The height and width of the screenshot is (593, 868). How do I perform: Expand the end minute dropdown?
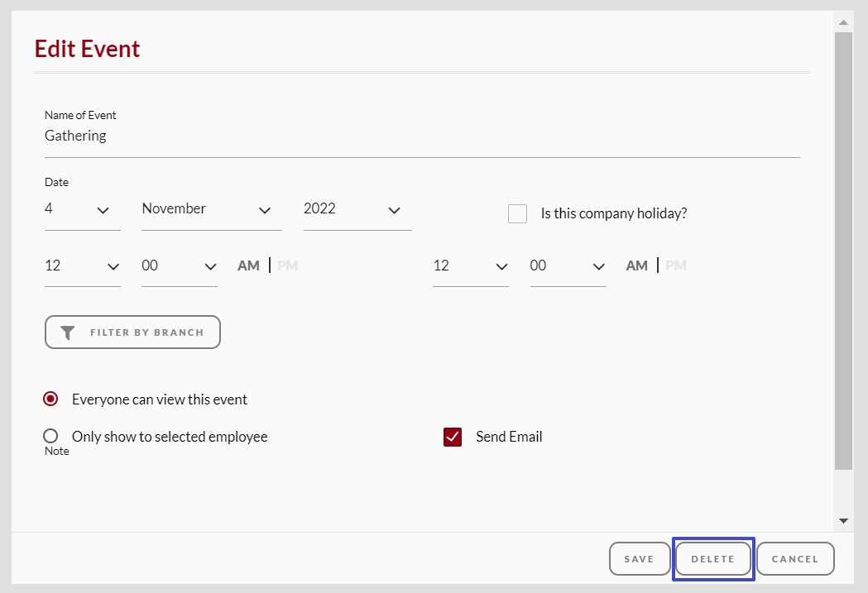click(x=568, y=266)
